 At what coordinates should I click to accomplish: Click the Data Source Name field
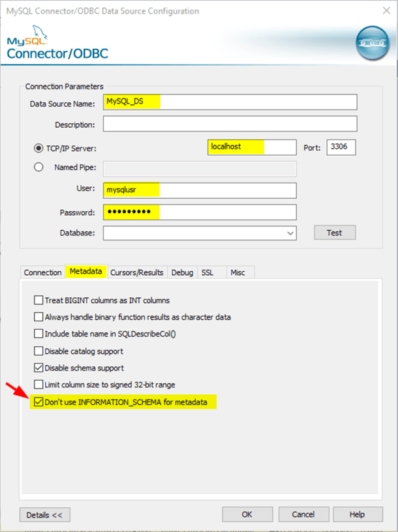click(x=230, y=102)
